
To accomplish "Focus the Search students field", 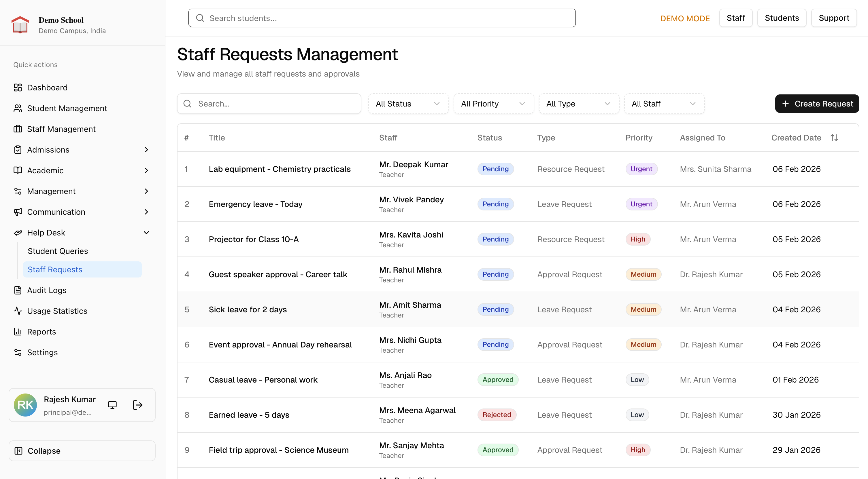I will point(382,18).
